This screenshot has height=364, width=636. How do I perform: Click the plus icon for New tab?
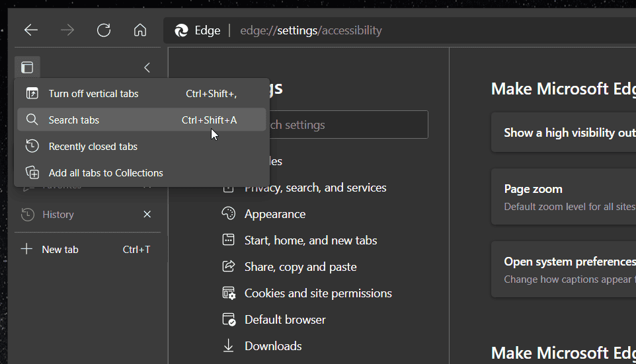pos(26,249)
